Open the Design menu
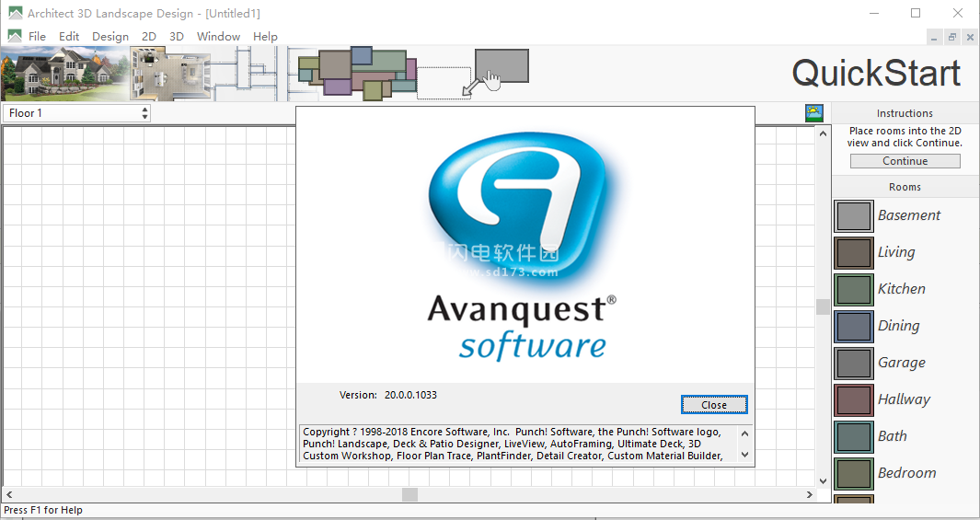The image size is (980, 520). coord(110,37)
